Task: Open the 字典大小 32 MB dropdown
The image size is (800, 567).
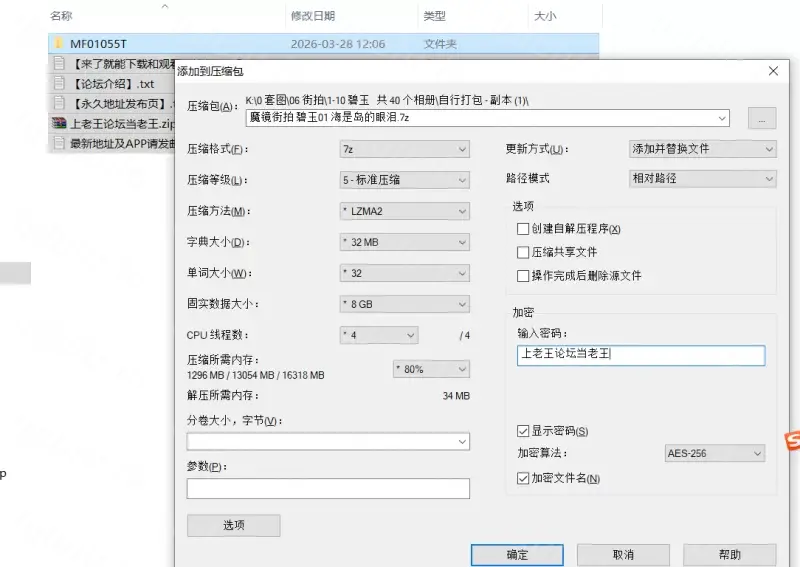Action: 405,242
